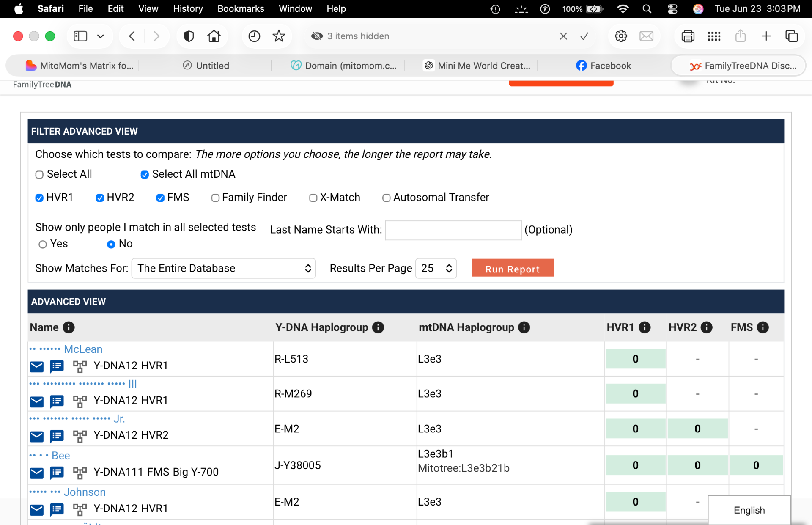Uncheck the FMS test checkbox

[x=160, y=198]
